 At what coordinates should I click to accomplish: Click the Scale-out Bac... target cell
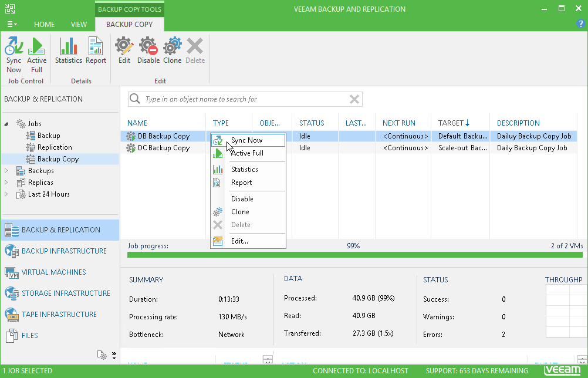click(x=463, y=148)
